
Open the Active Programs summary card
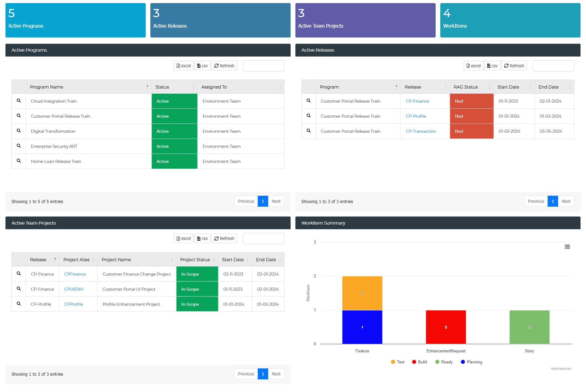(76, 20)
